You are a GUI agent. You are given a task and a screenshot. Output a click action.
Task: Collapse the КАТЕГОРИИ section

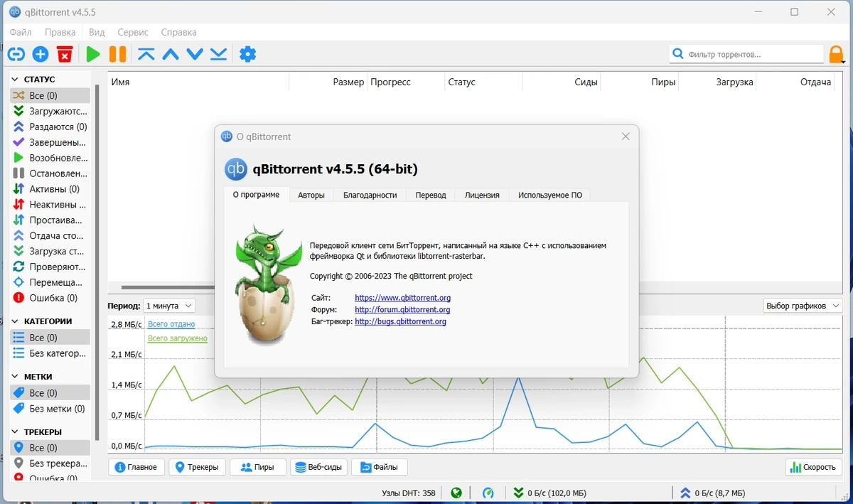(x=15, y=321)
